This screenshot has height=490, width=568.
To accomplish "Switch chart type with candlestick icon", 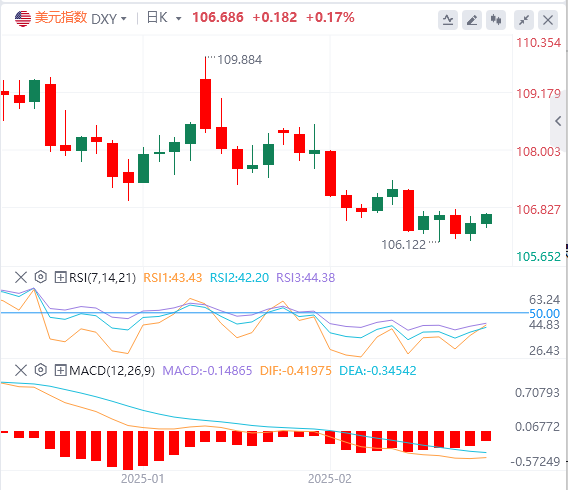I will click(496, 20).
